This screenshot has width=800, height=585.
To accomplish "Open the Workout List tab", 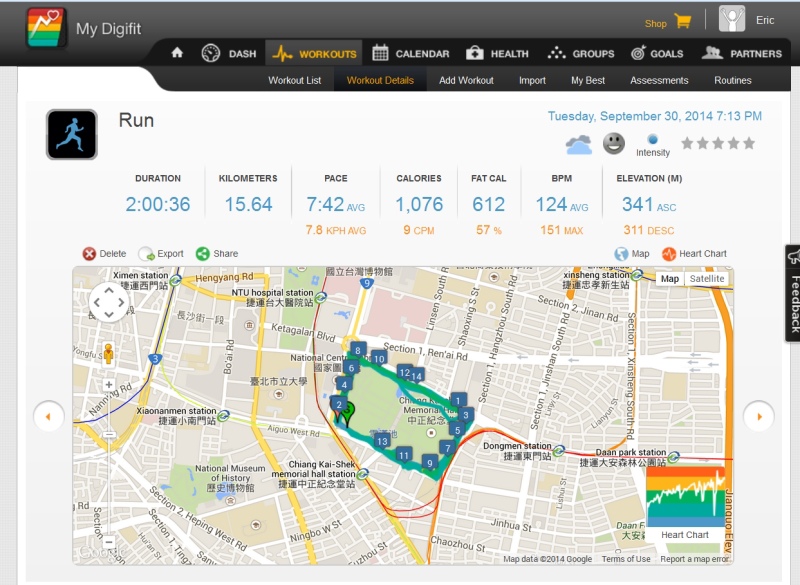I will tap(294, 80).
